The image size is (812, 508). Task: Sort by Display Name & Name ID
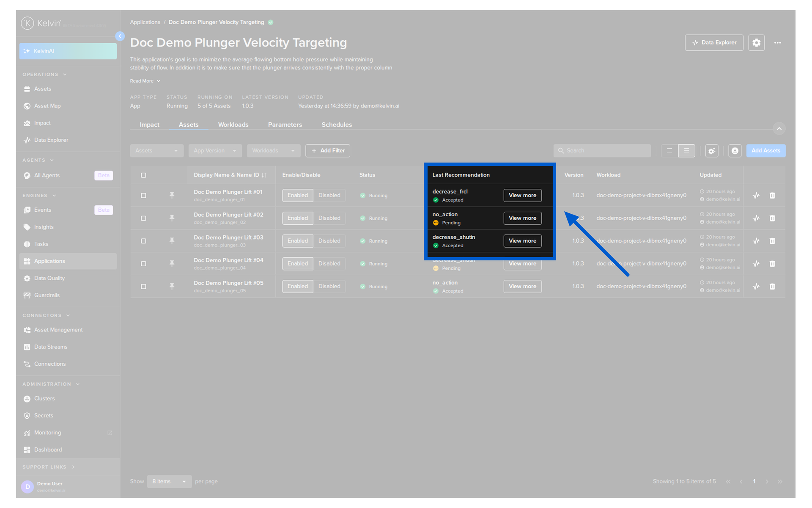(x=230, y=175)
